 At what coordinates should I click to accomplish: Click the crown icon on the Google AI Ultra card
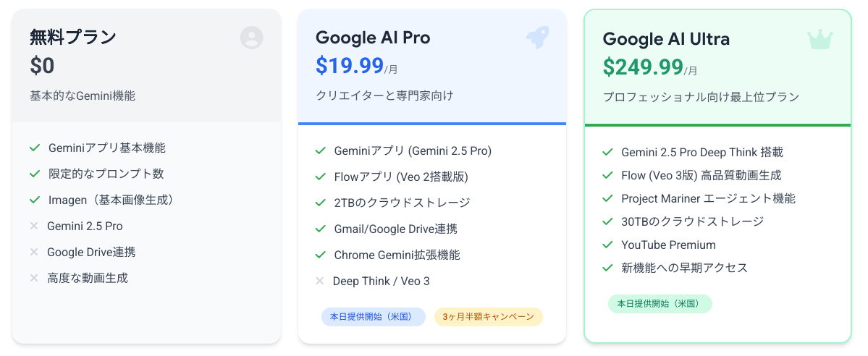pos(819,39)
